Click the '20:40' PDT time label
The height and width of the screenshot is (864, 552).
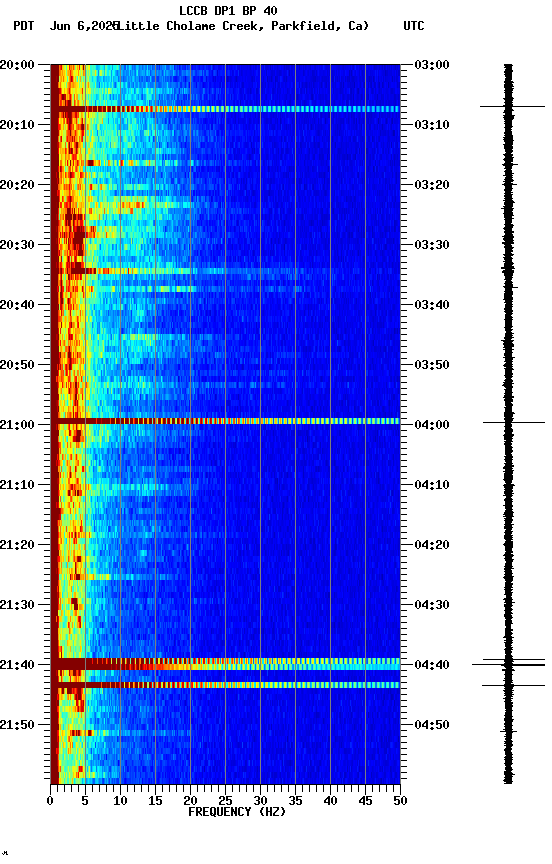(17, 305)
